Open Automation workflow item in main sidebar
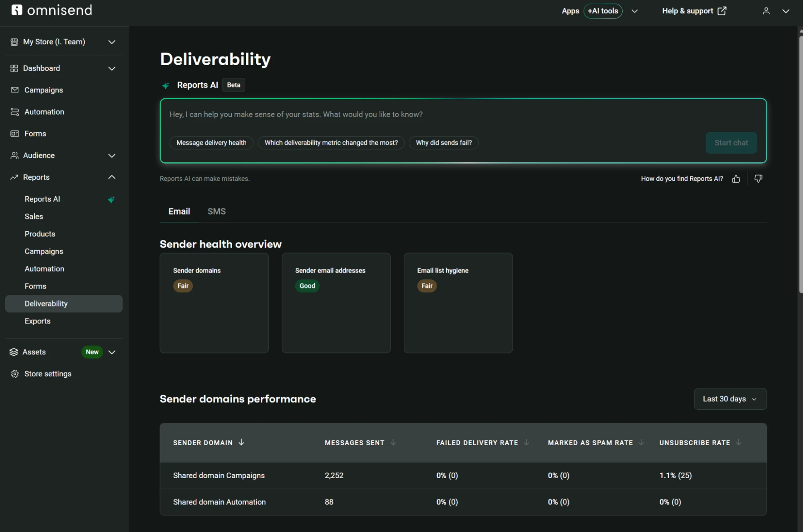The height and width of the screenshot is (532, 803). coord(64,112)
